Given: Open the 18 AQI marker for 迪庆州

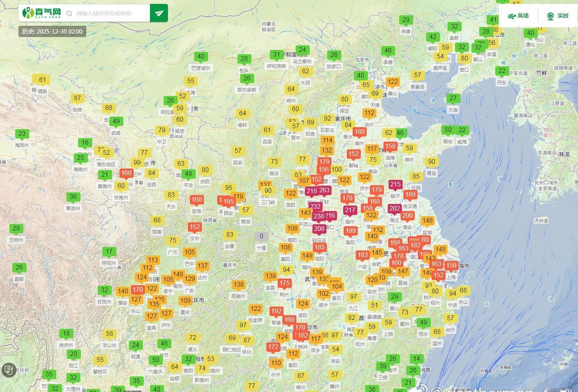Looking at the screenshot, I should tap(66, 333).
